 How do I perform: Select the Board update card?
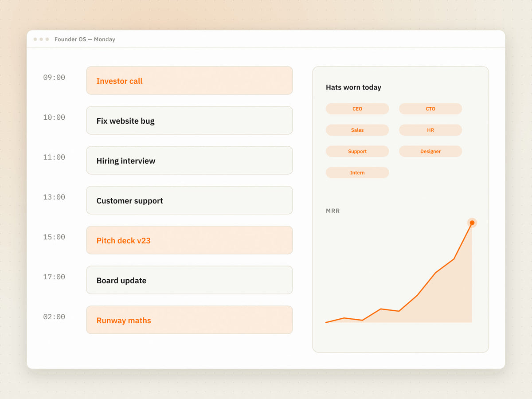pyautogui.click(x=189, y=280)
